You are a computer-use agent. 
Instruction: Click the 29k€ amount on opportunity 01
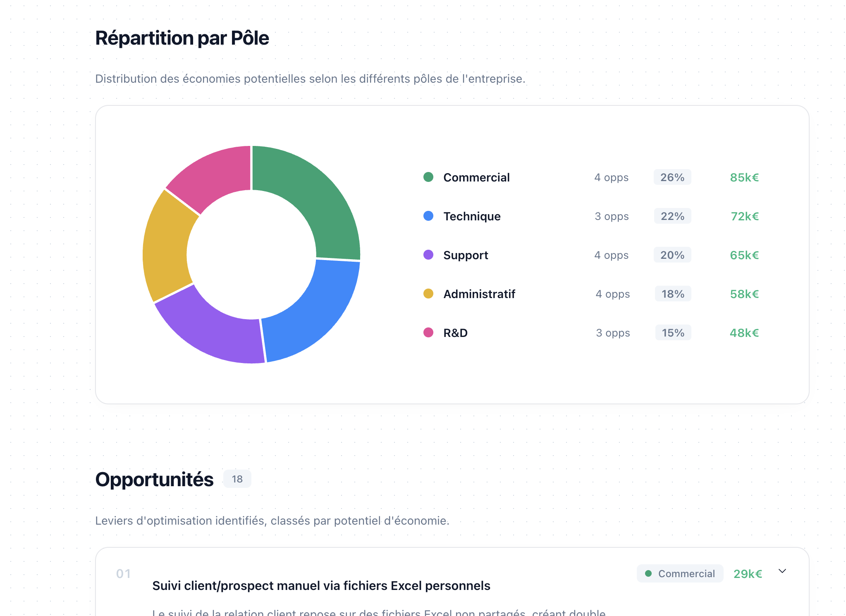coord(748,573)
